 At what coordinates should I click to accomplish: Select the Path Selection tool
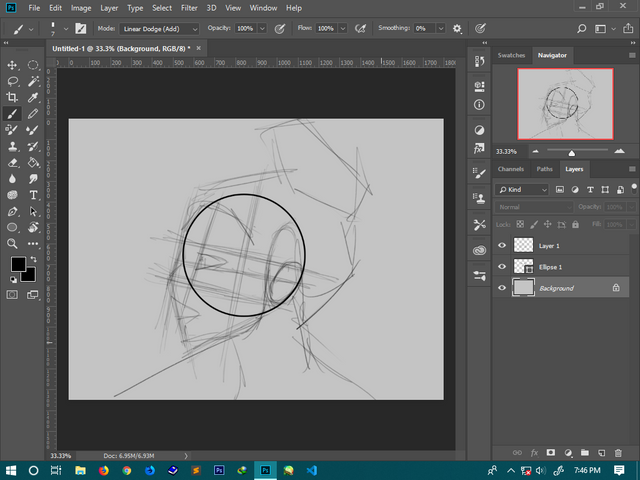(x=33, y=211)
